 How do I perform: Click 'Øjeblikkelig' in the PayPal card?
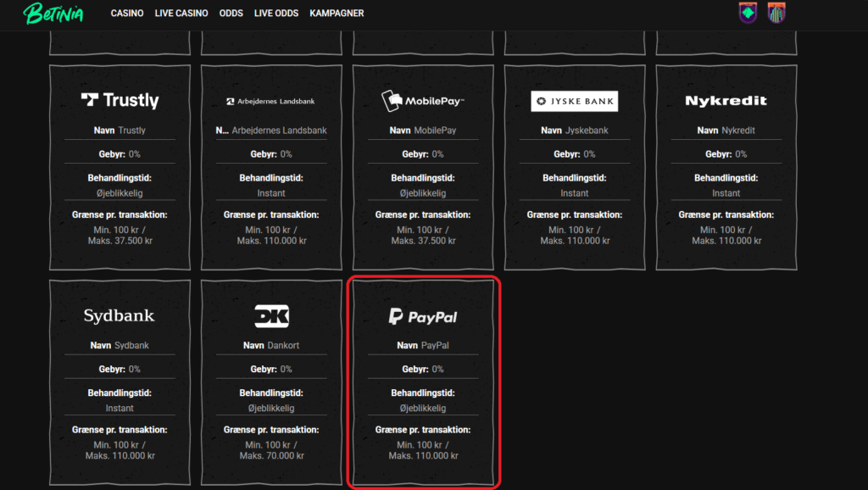pos(423,408)
